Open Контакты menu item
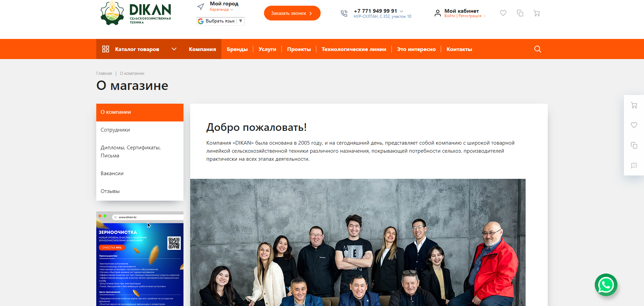Image resolution: width=644 pixels, height=306 pixels. pyautogui.click(x=459, y=49)
